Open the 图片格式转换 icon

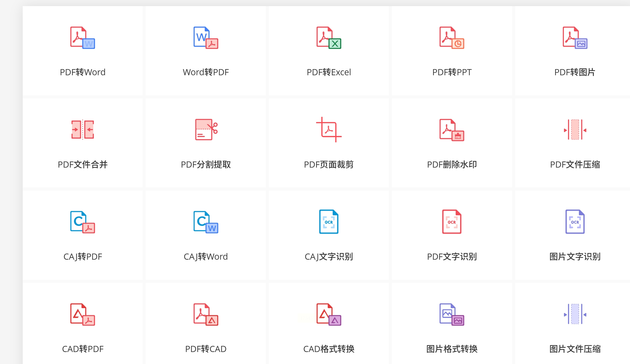click(x=452, y=314)
